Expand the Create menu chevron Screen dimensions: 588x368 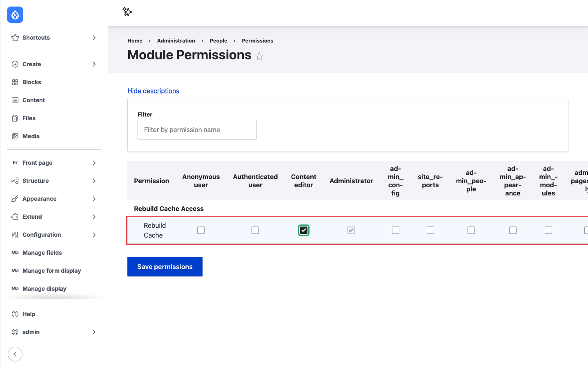tap(94, 64)
